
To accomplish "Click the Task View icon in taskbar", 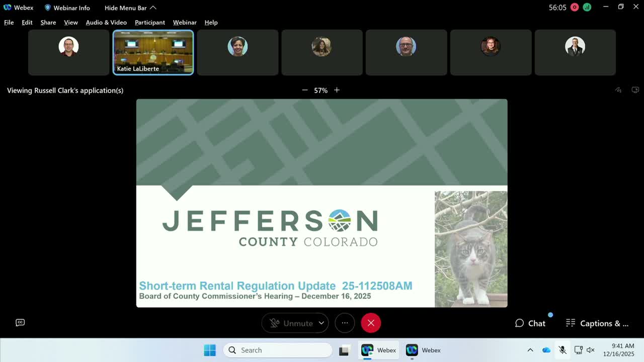I will [344, 350].
